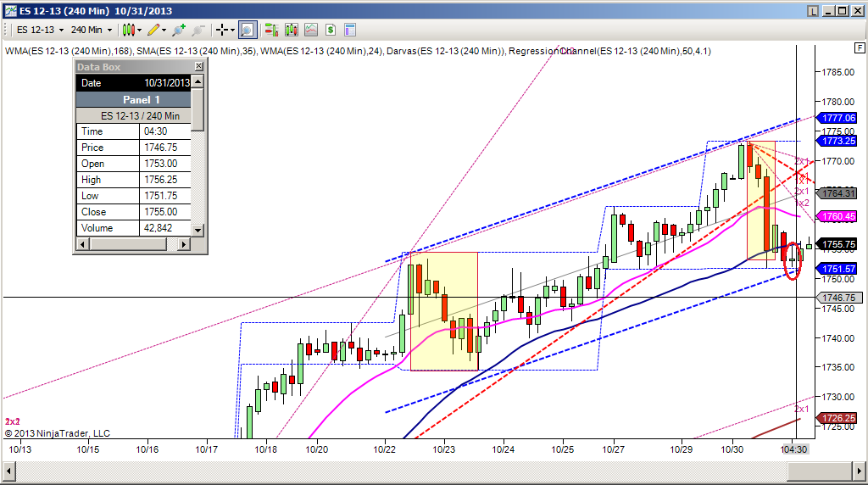Open the crosshair cursor type menu

(225, 30)
